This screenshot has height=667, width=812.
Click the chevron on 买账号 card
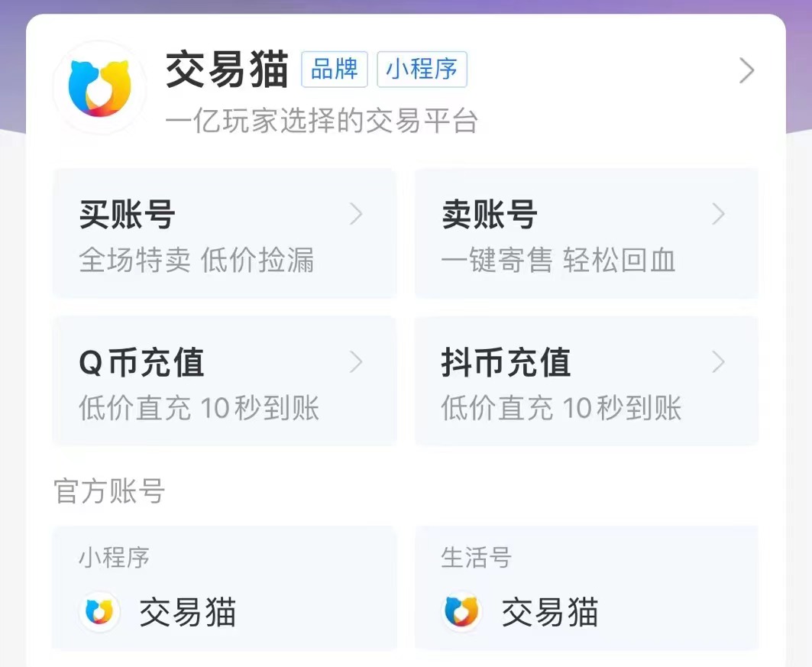coord(356,215)
